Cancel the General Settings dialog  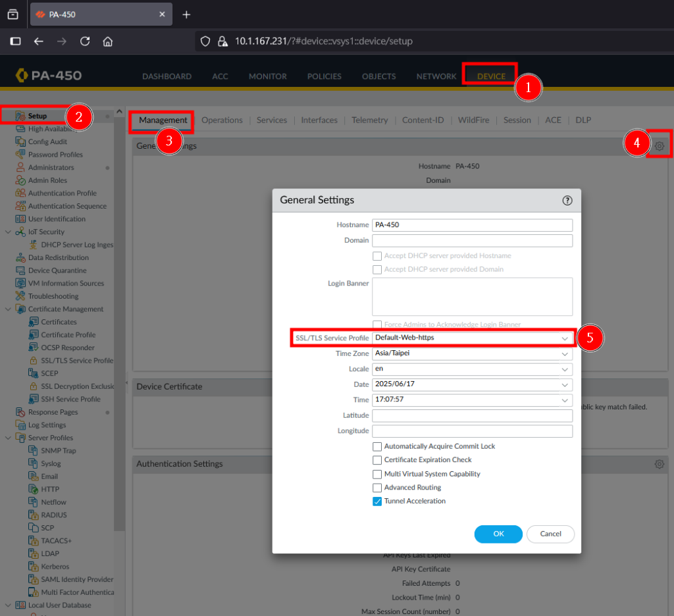[550, 534]
